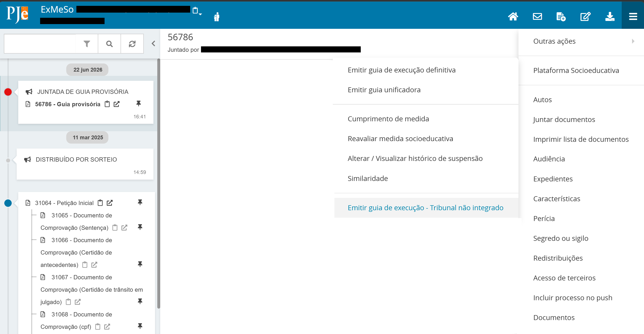Choose Emitir guia de execução definitiva
Screen dimensions: 644x334
coord(402,70)
